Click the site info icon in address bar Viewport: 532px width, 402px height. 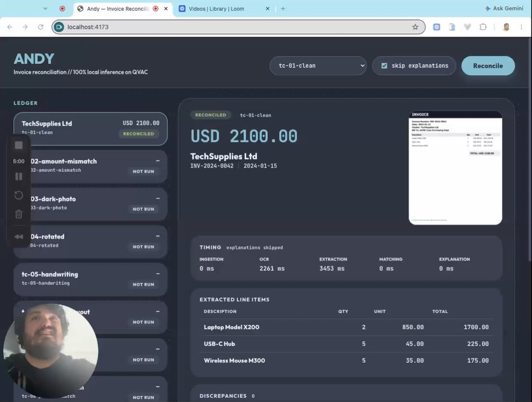pos(59,27)
